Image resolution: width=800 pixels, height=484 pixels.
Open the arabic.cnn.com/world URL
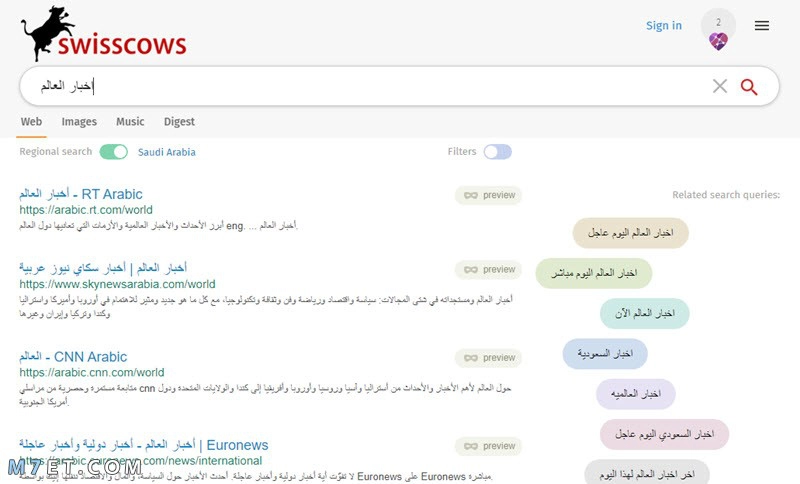[92, 373]
